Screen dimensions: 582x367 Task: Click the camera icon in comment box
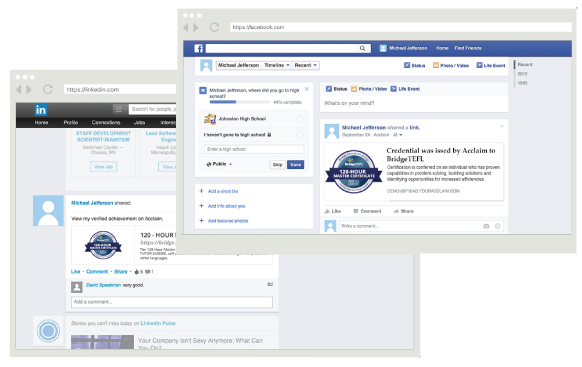[x=486, y=226]
